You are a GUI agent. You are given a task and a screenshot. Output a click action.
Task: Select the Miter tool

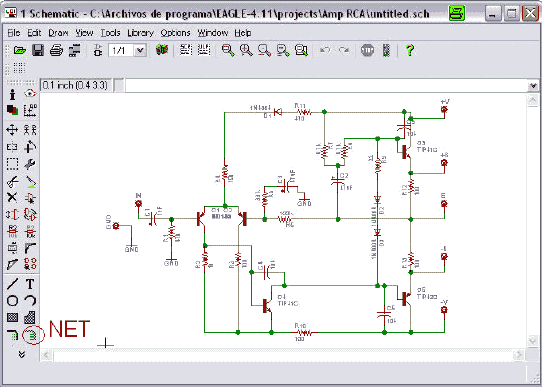[x=30, y=248]
